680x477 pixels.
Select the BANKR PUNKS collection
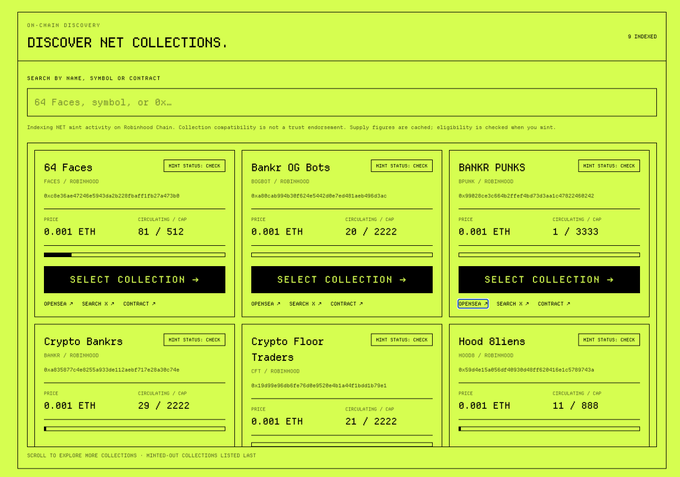tap(549, 280)
